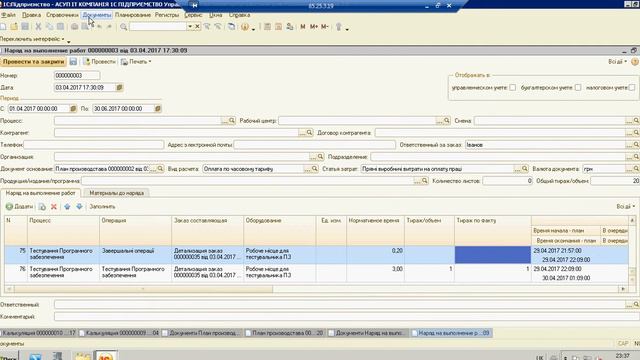Move row down with blue arrow
The height and width of the screenshot is (360, 640).
pyautogui.click(x=79, y=207)
